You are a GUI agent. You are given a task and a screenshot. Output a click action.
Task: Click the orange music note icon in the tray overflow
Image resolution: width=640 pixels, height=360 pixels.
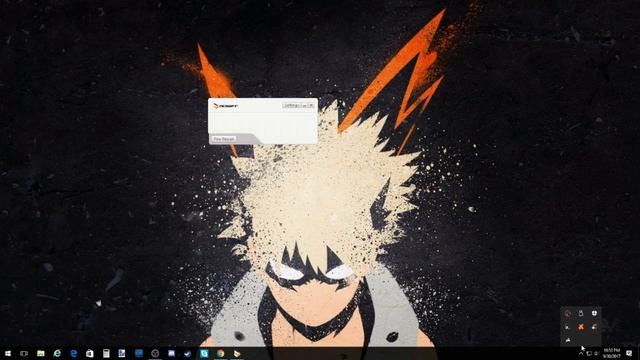pyautogui.click(x=594, y=327)
